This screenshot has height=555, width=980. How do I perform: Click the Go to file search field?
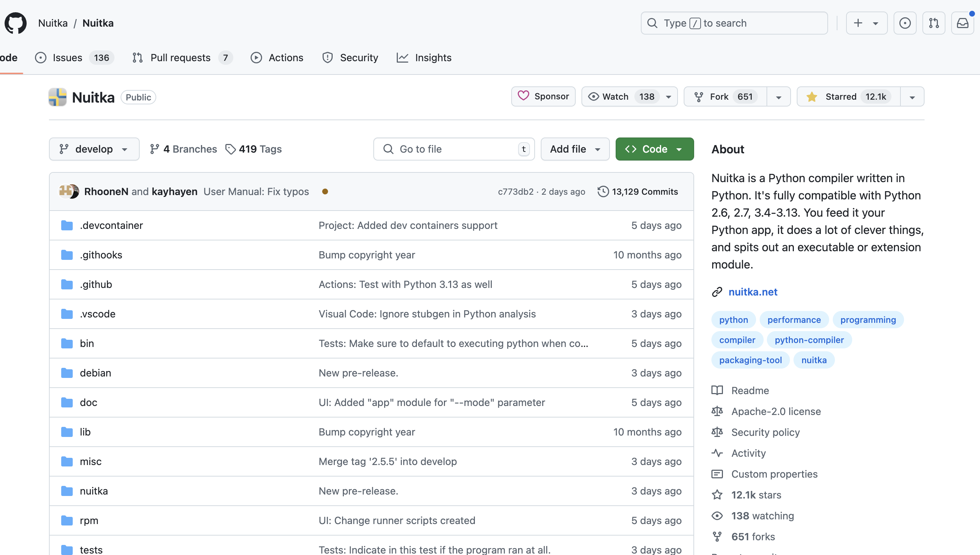454,149
